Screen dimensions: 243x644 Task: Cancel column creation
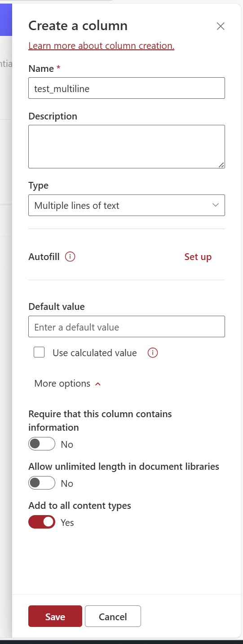113,616
